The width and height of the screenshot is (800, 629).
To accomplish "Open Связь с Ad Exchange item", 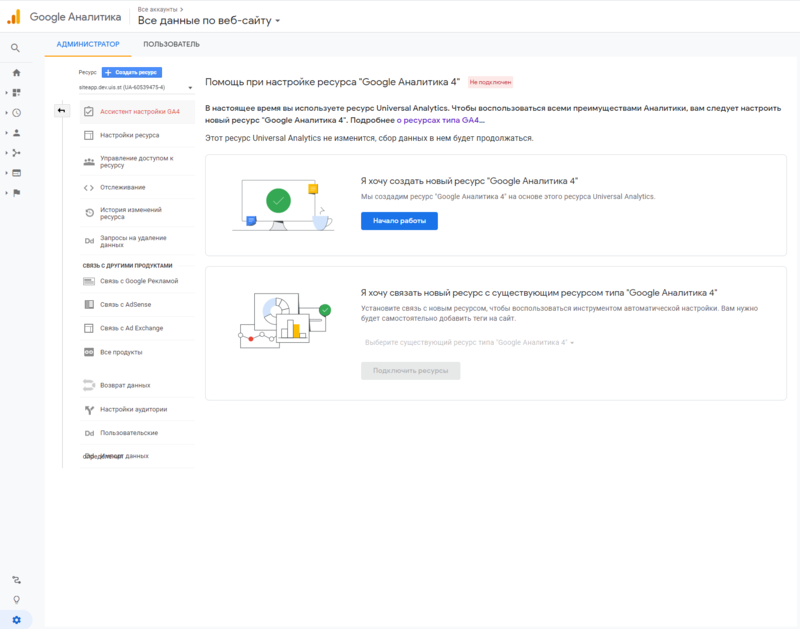I will point(137,328).
